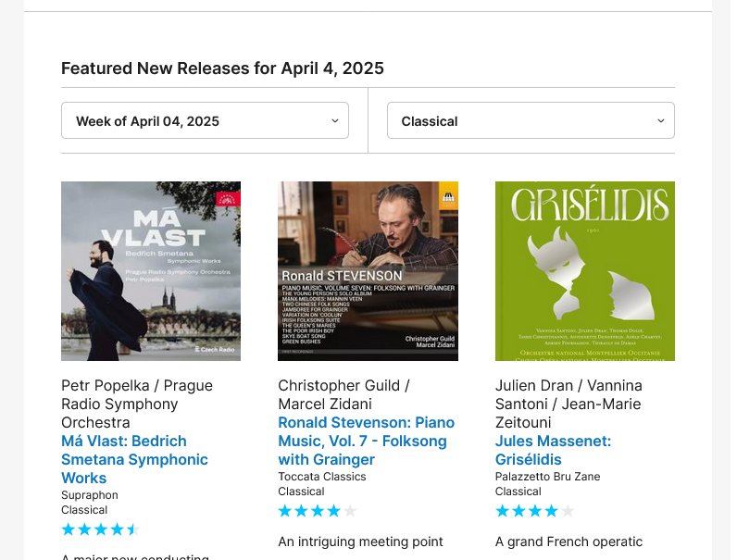Click the Grisélidis album cover
The image size is (737, 560).
[x=584, y=271]
